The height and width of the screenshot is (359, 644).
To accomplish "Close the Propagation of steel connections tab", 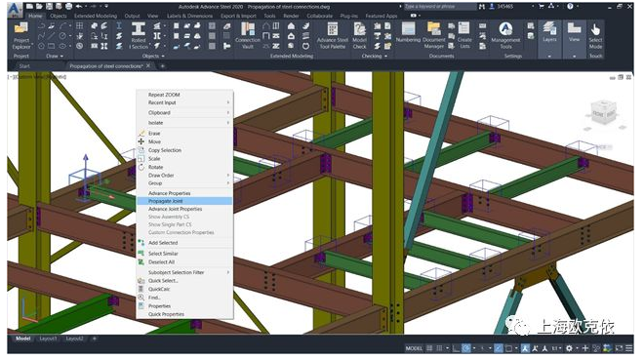I will pyautogui.click(x=148, y=65).
